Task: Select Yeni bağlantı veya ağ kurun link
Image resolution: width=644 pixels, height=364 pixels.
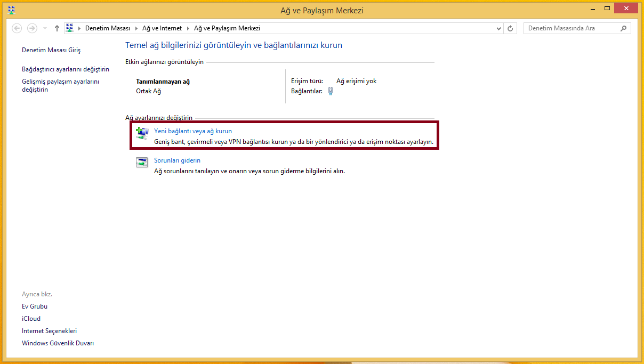Action: point(192,131)
